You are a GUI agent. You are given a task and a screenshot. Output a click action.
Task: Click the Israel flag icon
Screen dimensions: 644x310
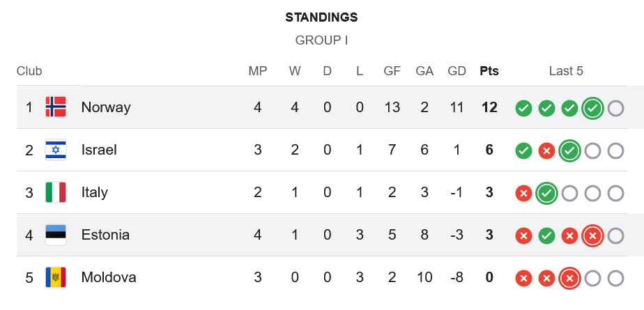(x=56, y=150)
